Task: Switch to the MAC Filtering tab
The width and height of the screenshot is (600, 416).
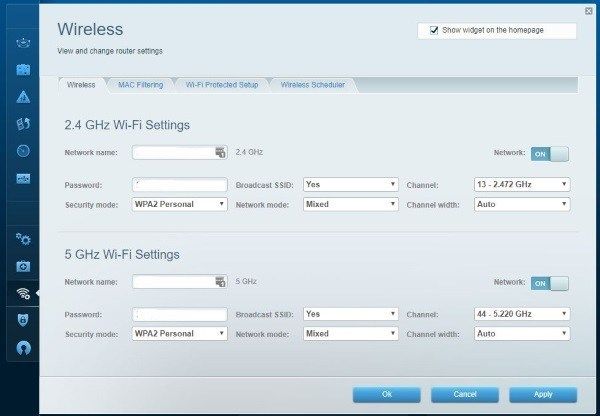Action: (x=140, y=85)
